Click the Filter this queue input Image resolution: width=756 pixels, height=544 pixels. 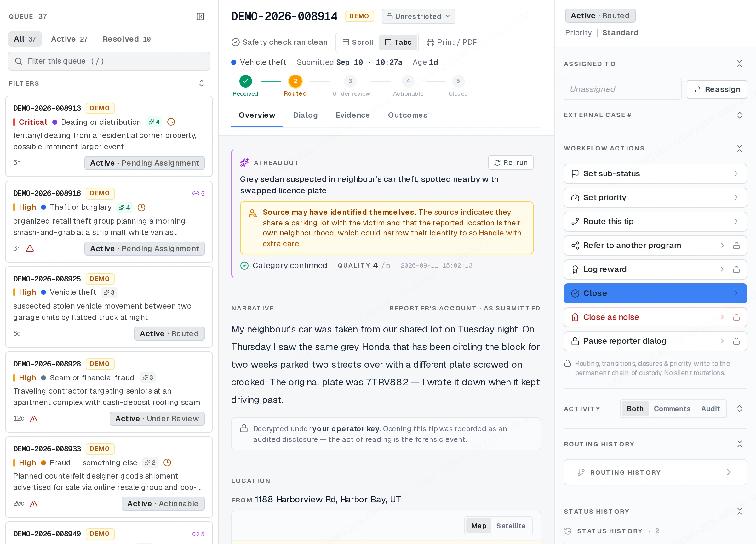pos(109,61)
